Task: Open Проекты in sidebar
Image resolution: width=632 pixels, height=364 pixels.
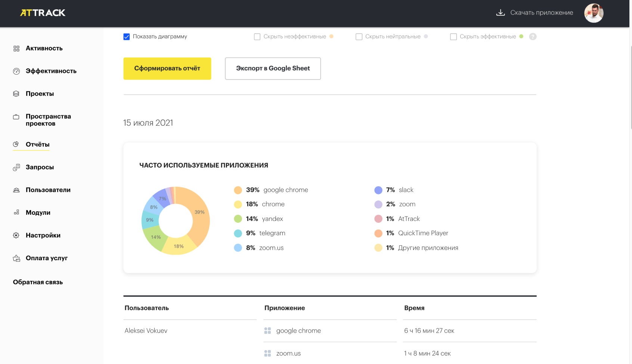Action: [40, 94]
